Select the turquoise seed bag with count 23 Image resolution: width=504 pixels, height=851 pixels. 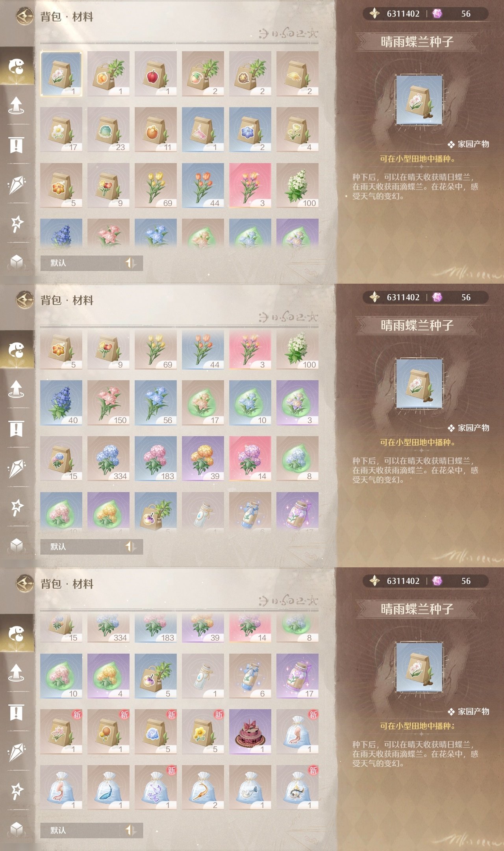(x=108, y=130)
